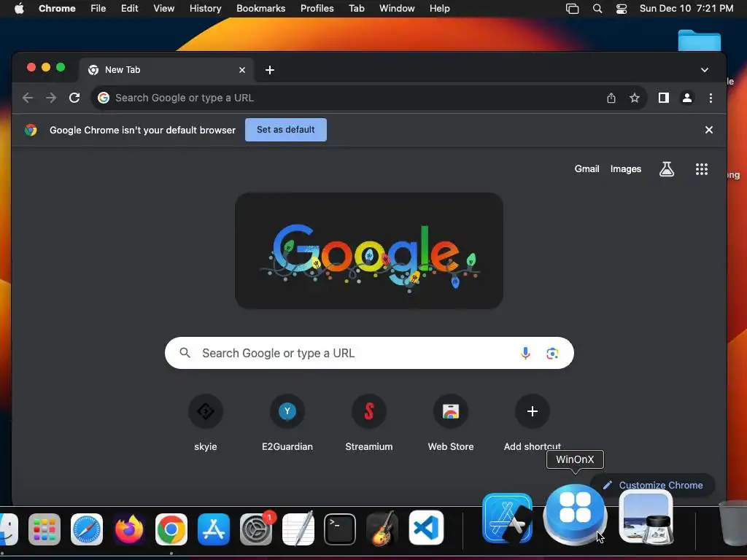The width and height of the screenshot is (747, 560).
Task: Search by image with Google Lens
Action: [552, 353]
